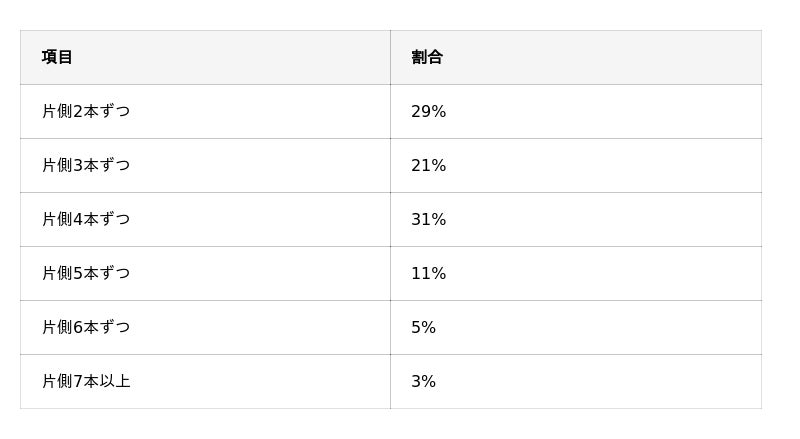Viewport: 800px width, 439px height.
Task: Select the 片側4本ずつ row label
Action: [86, 220]
